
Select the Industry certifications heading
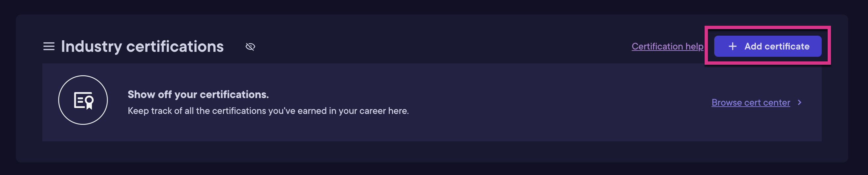tap(142, 47)
